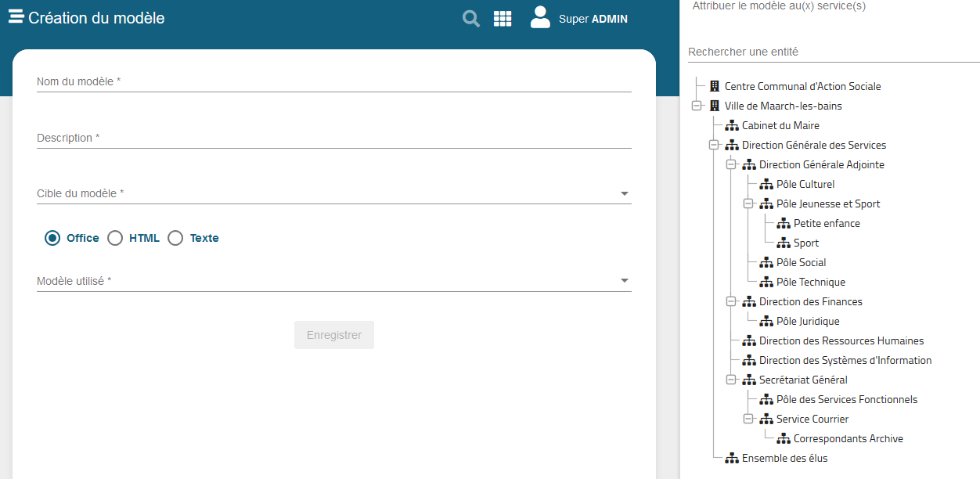
Task: Click the Enregistrer button
Action: (334, 335)
